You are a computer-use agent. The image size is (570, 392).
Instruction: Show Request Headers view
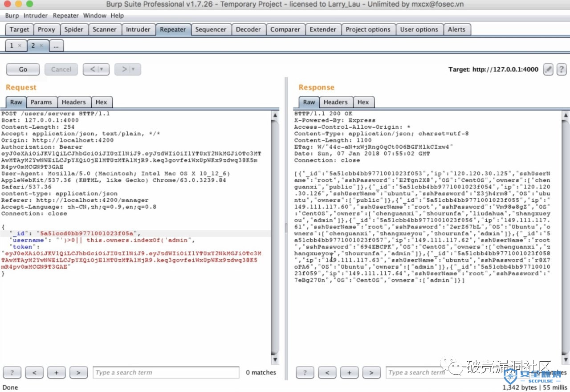pos(74,102)
